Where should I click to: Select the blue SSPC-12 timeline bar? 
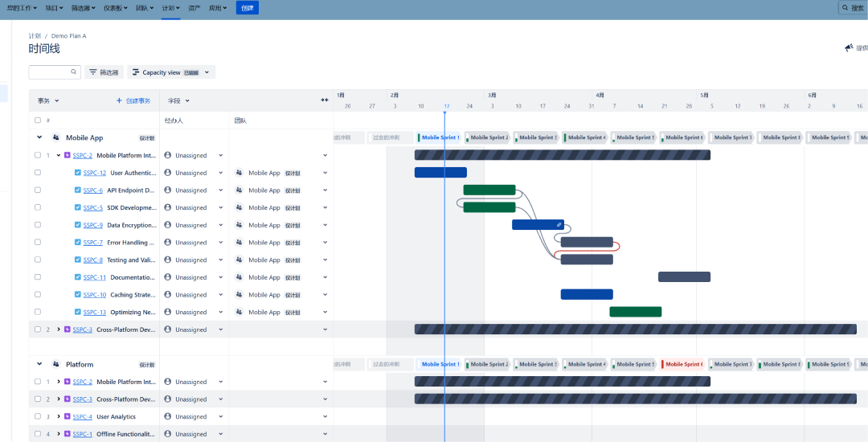coord(440,173)
